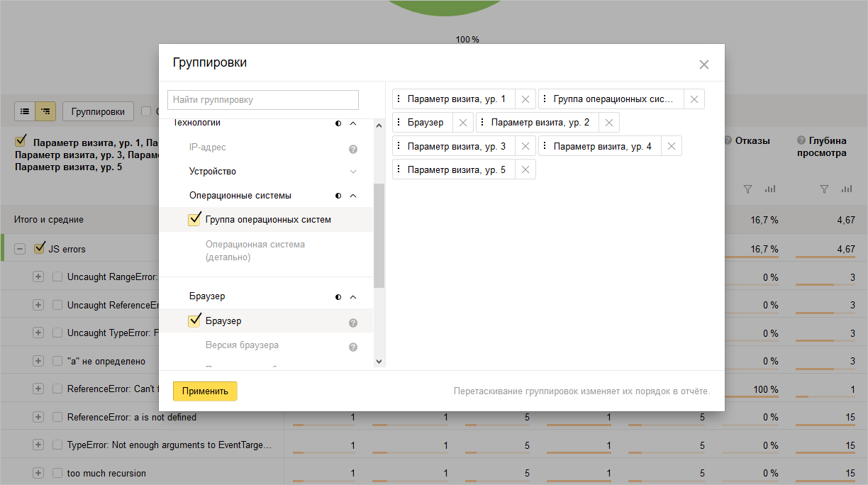Open help for IP-адрес
The image size is (868, 485).
point(353,150)
